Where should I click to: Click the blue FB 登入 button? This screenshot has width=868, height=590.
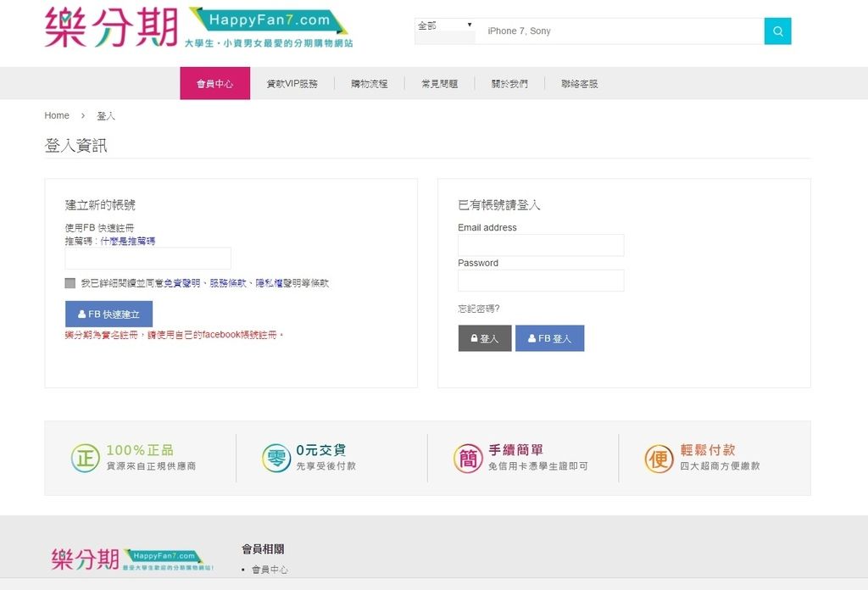[x=549, y=338]
